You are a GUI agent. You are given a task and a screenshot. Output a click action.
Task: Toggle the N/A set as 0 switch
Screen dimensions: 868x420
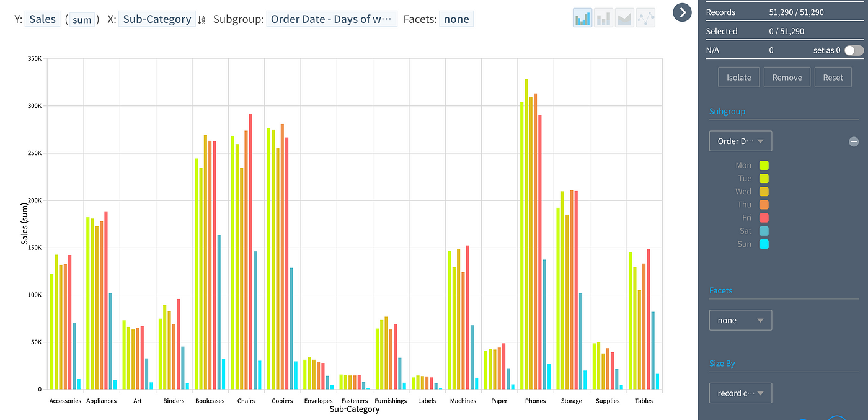click(x=854, y=50)
